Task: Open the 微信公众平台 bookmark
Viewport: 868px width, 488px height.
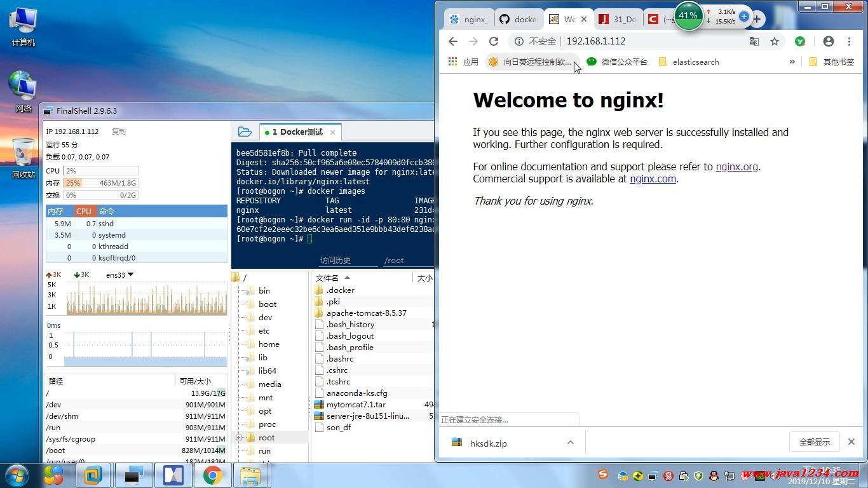Action: [617, 62]
